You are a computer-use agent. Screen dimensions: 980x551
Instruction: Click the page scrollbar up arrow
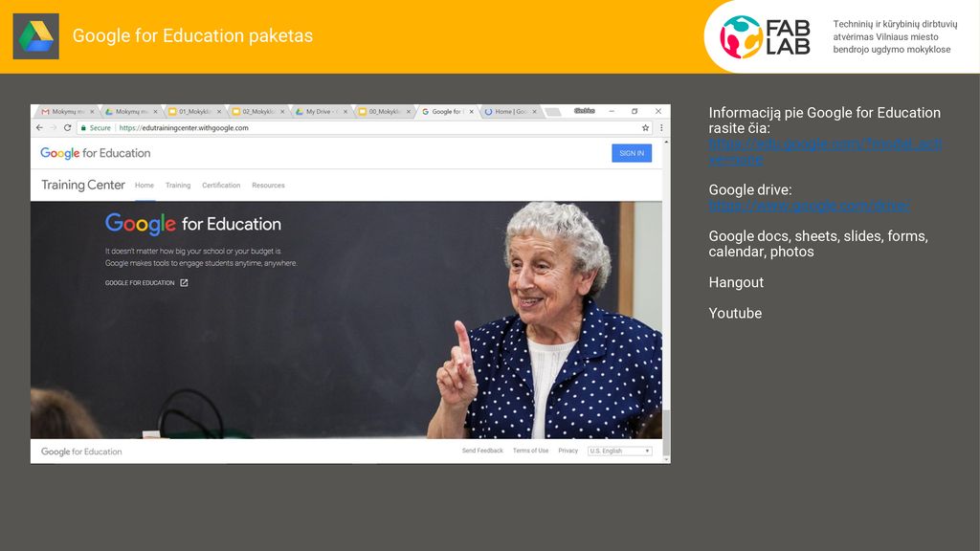[666, 142]
